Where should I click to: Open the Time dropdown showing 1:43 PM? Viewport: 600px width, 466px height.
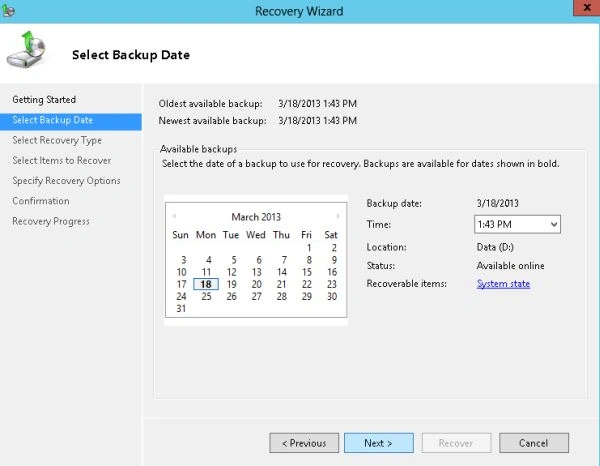coord(517,224)
